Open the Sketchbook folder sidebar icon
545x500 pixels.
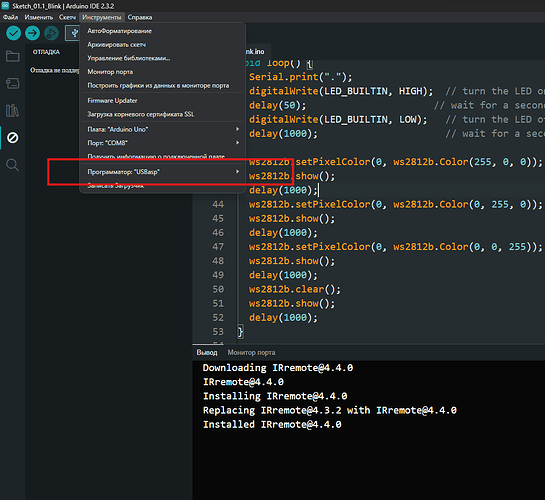(13, 56)
